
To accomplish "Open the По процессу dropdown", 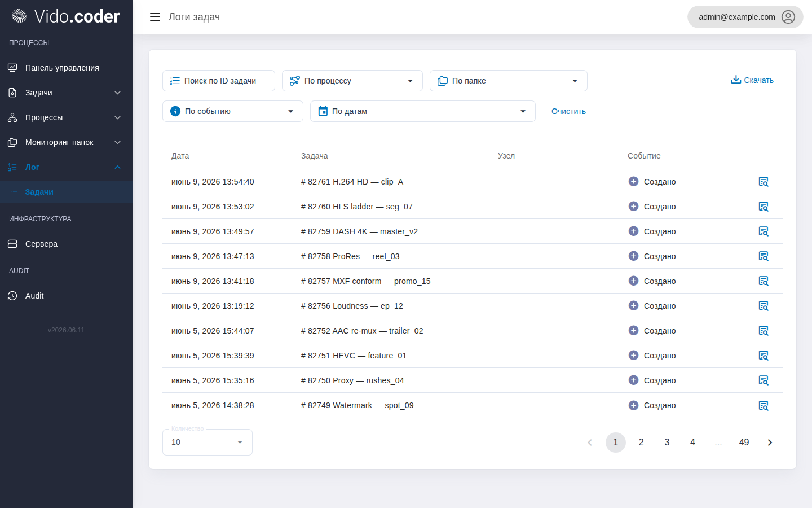I will tap(352, 81).
